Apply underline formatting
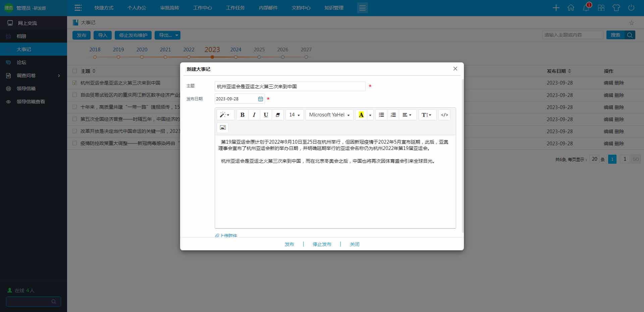The width and height of the screenshot is (644, 312). 266,115
